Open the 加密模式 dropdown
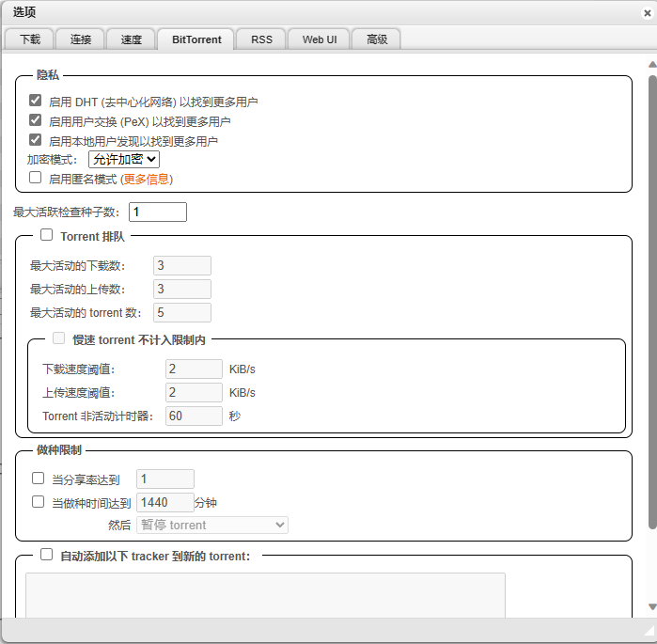 (x=124, y=160)
